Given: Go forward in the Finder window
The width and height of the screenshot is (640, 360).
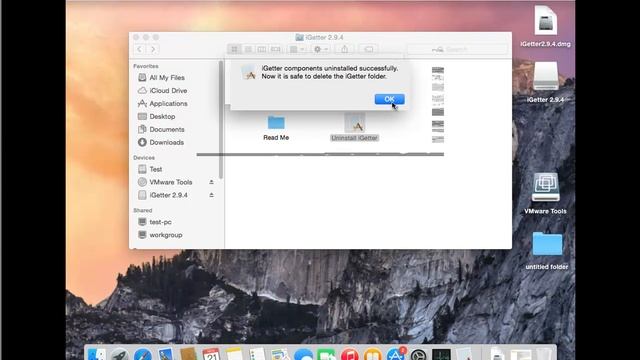Looking at the screenshot, I should (x=153, y=49).
